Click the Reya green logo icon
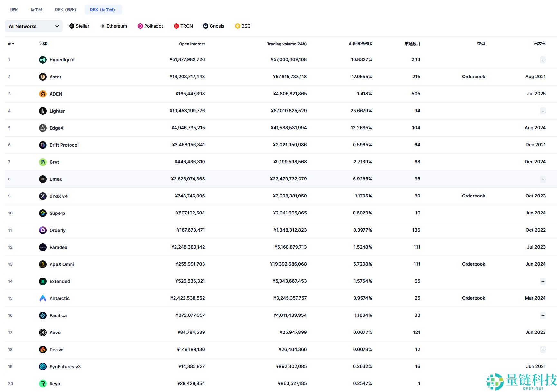Image resolution: width=557 pixels, height=392 pixels. (x=43, y=384)
